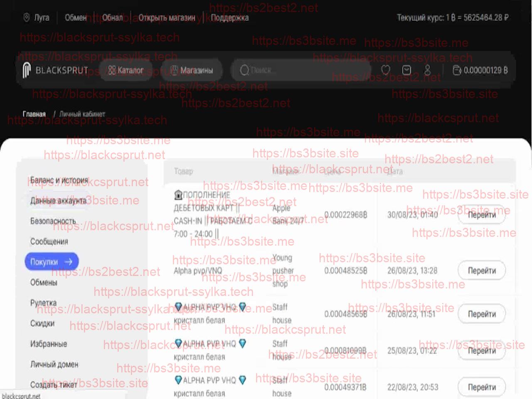The image size is (532, 399).
Task: Open Скидки in the sidebar
Action: [42, 323]
